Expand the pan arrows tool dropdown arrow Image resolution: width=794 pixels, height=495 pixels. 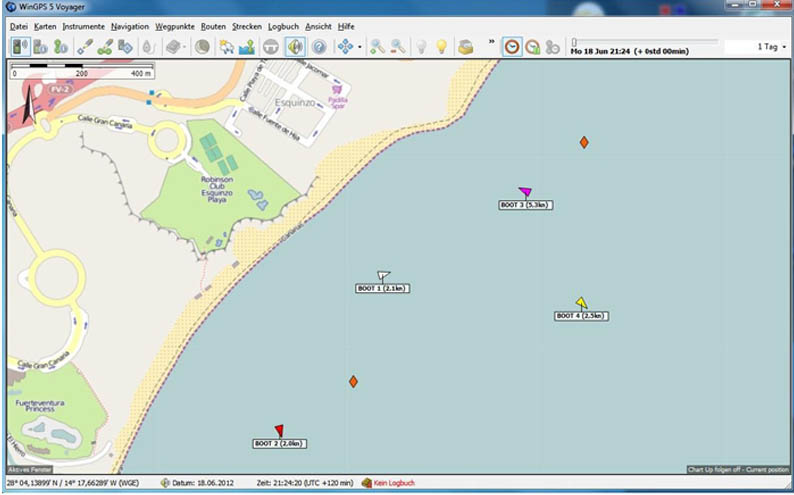click(360, 48)
